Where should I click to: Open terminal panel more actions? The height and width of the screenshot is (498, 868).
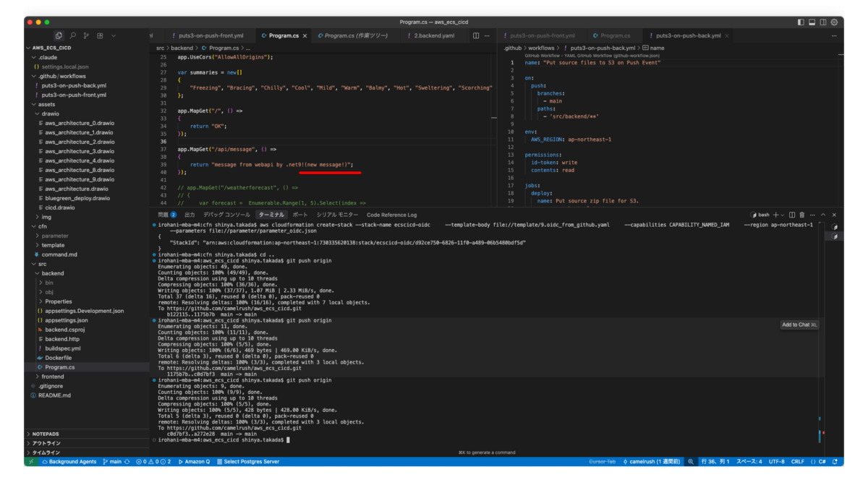(x=812, y=215)
